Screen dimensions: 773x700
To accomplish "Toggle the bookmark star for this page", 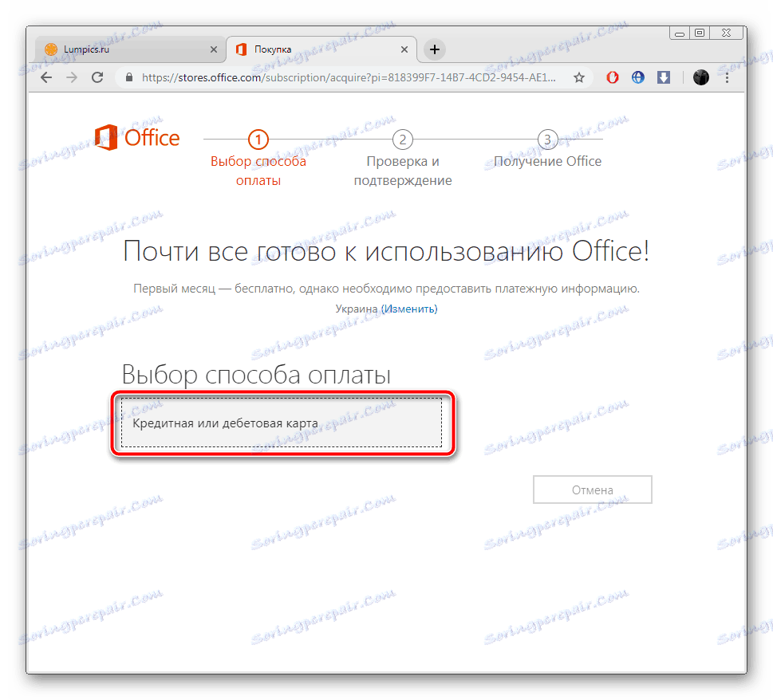I will click(x=578, y=77).
